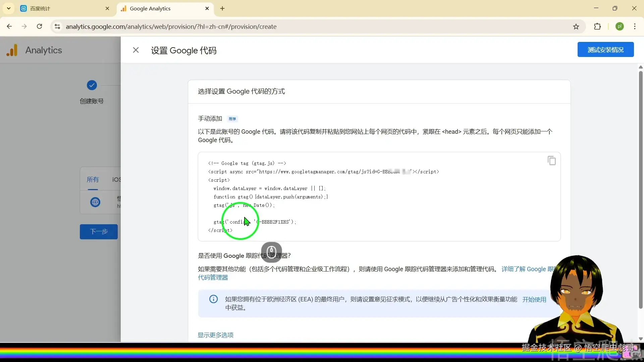Click the Chrome profile avatar
Image resolution: width=644 pixels, height=362 pixels.
620,26
